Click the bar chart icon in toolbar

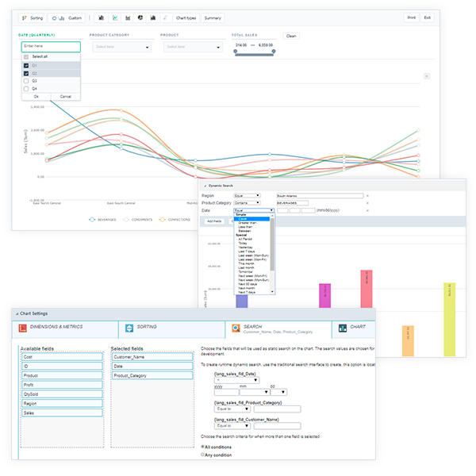(x=102, y=17)
